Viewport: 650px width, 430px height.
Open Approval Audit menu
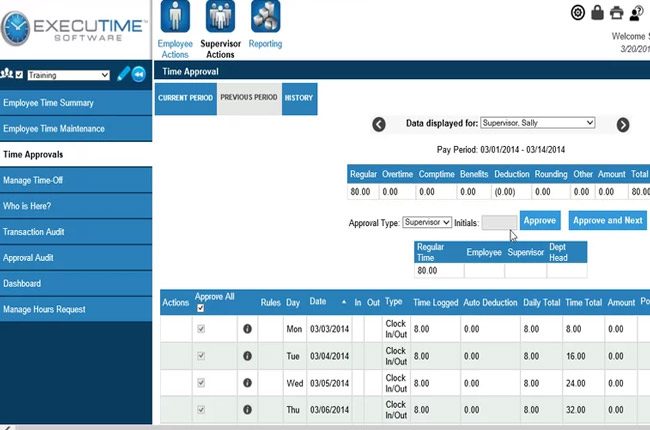pyautogui.click(x=76, y=258)
